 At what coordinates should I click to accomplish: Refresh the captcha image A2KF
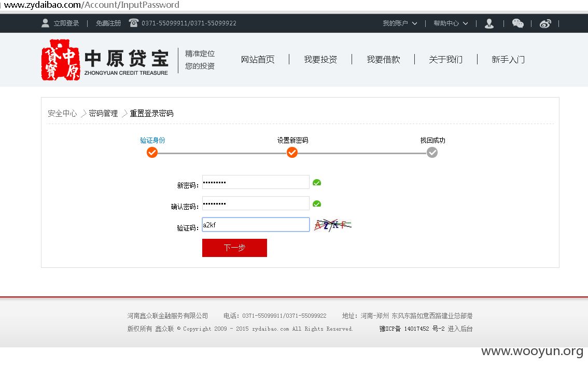point(332,225)
